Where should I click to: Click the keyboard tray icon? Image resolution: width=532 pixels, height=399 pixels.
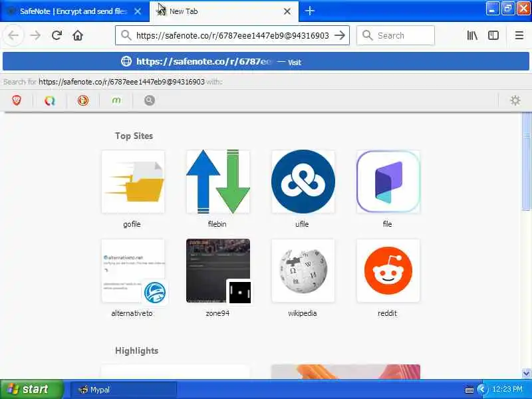pyautogui.click(x=469, y=390)
